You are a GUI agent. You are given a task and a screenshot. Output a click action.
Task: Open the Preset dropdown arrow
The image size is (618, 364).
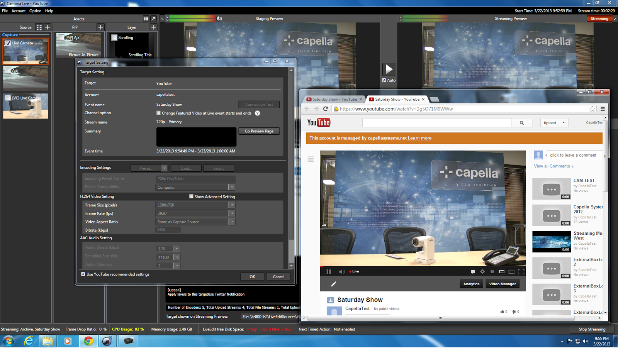coord(164,168)
